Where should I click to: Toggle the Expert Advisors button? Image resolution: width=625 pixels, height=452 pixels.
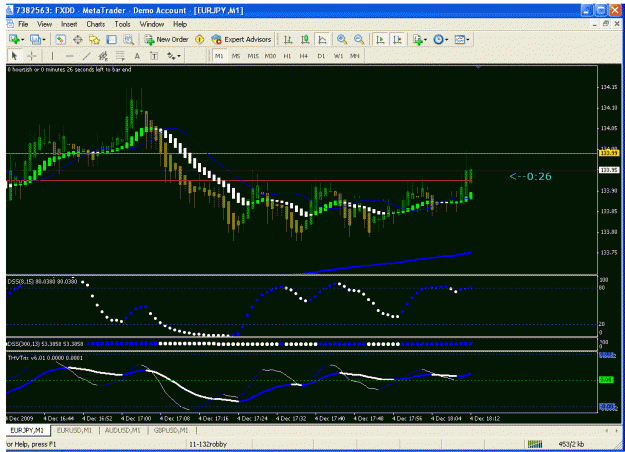pos(241,39)
